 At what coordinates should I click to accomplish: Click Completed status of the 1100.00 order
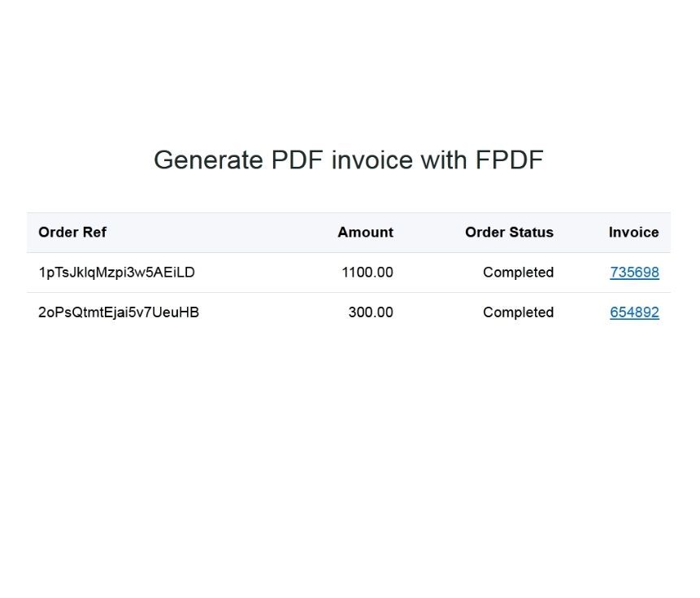518,273
